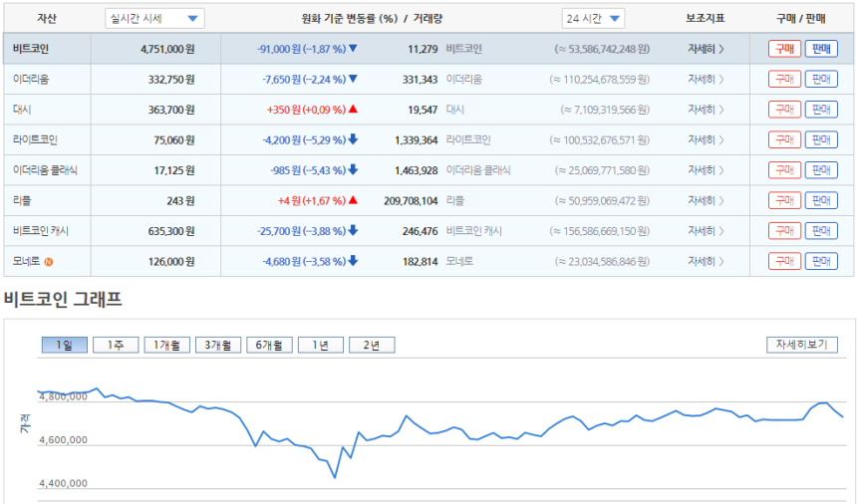Click the 4,751,000 원 bitcoin price
857x504 pixels.
point(167,49)
